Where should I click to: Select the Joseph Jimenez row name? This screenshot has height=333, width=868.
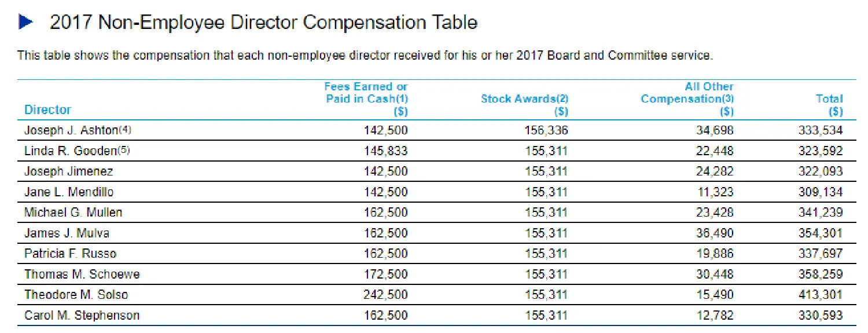(68, 171)
